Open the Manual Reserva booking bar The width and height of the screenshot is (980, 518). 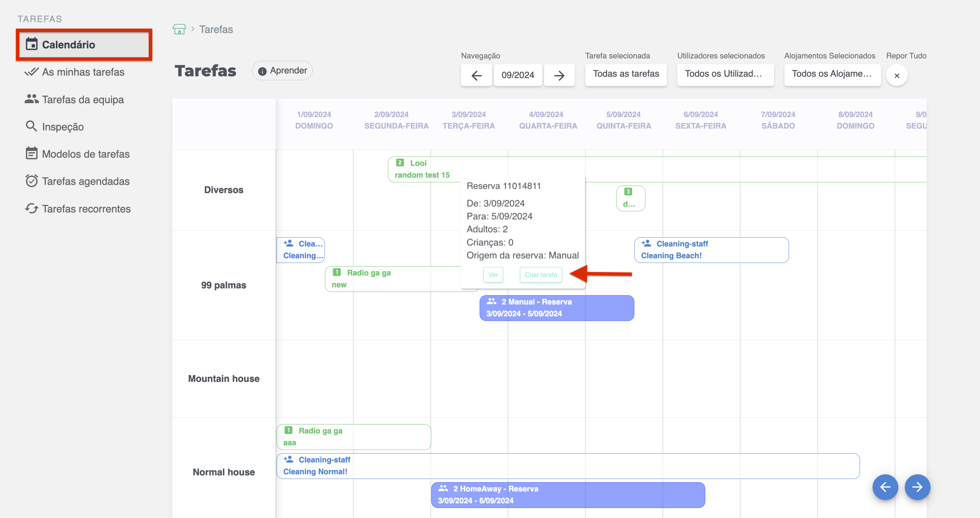(556, 308)
